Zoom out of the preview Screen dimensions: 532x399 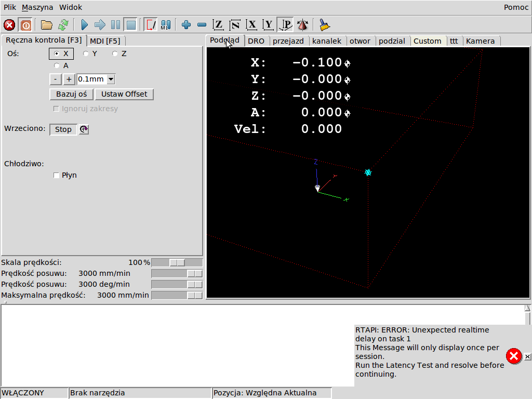(202, 25)
